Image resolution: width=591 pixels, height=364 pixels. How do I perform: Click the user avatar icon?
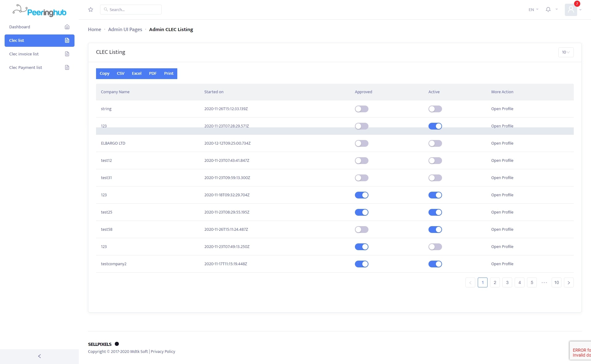click(x=571, y=10)
